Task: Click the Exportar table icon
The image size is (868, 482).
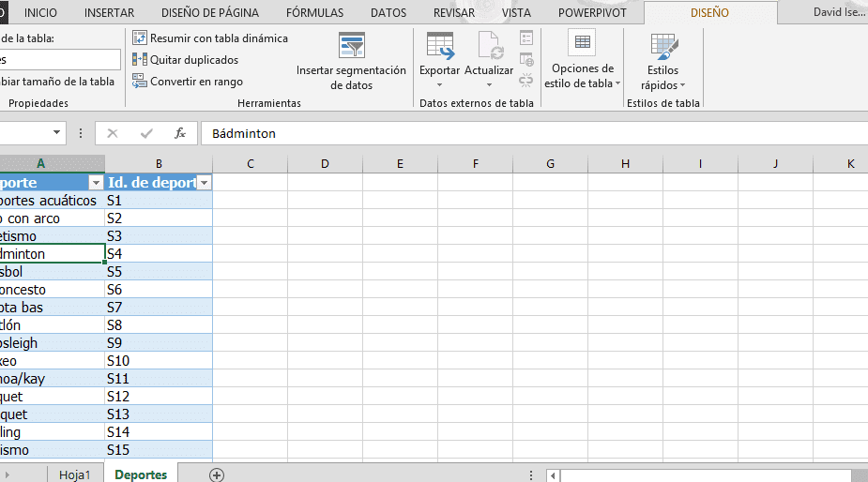Action: [x=440, y=45]
